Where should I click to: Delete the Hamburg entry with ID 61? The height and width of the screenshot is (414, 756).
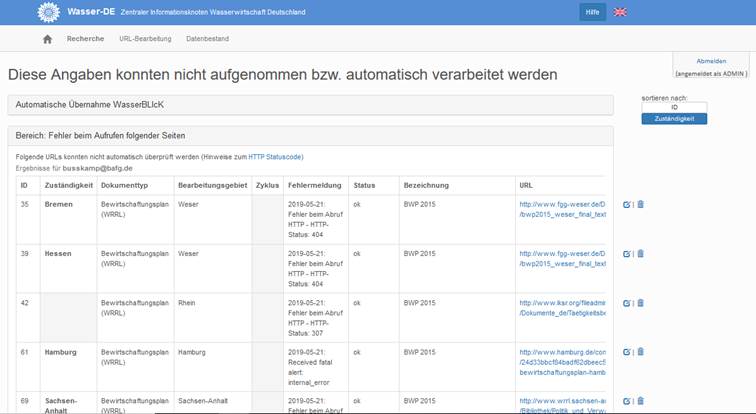pos(640,351)
